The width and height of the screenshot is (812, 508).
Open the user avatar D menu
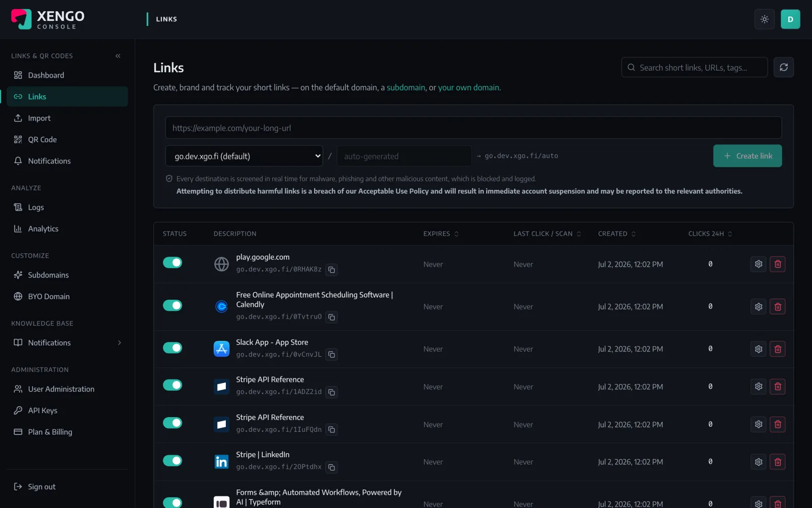pos(790,19)
